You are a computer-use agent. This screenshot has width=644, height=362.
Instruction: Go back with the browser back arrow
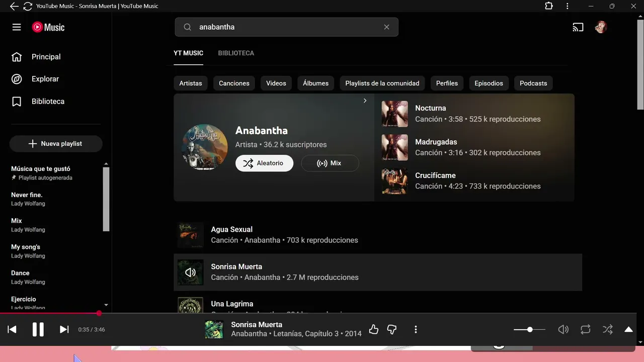pyautogui.click(x=14, y=6)
